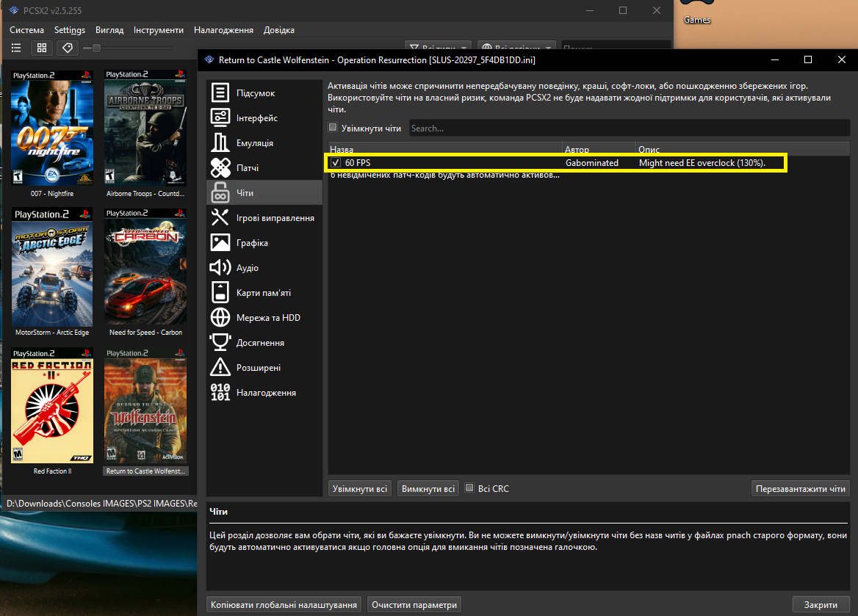Open the Аудіо settings section
The height and width of the screenshot is (616, 858).
pos(247,268)
